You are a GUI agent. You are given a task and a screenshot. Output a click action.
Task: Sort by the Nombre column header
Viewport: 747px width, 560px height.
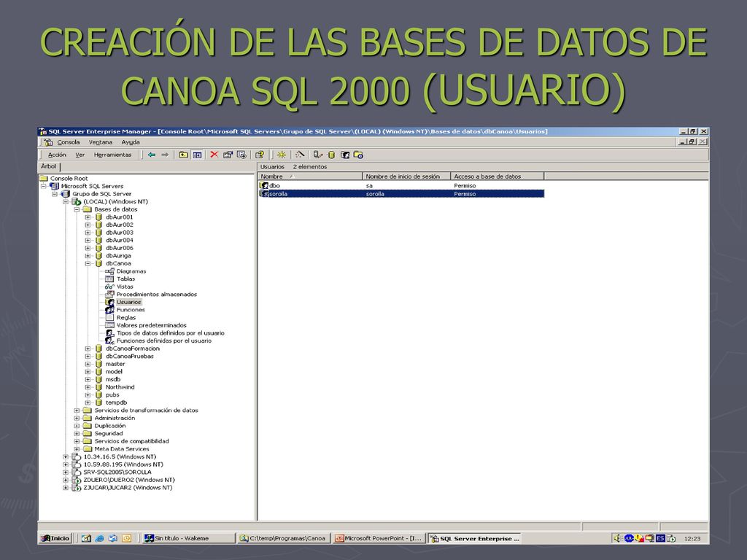pos(310,176)
